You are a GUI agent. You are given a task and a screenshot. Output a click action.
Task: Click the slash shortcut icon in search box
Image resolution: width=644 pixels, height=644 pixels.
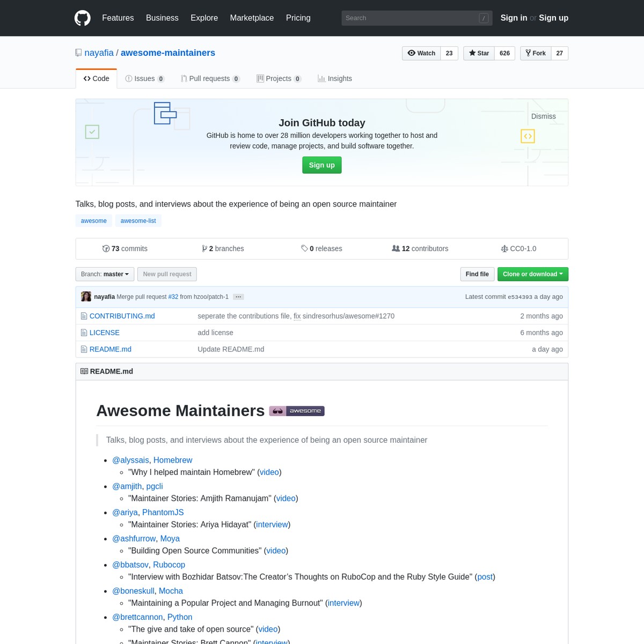(x=484, y=18)
